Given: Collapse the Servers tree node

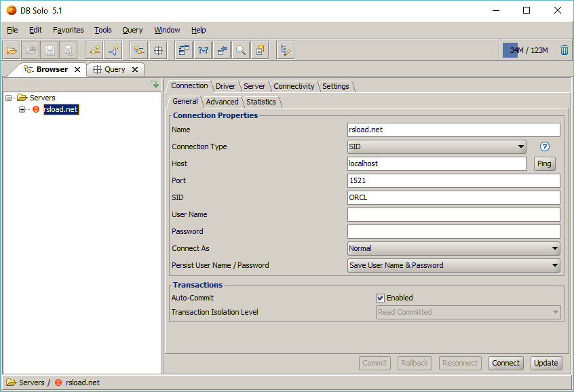Looking at the screenshot, I should (9, 98).
